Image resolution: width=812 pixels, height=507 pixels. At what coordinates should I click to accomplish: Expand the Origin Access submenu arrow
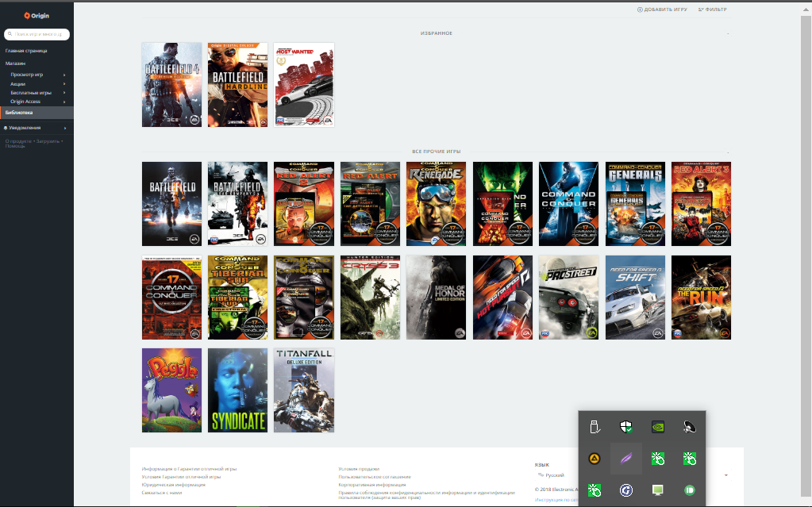(x=64, y=102)
